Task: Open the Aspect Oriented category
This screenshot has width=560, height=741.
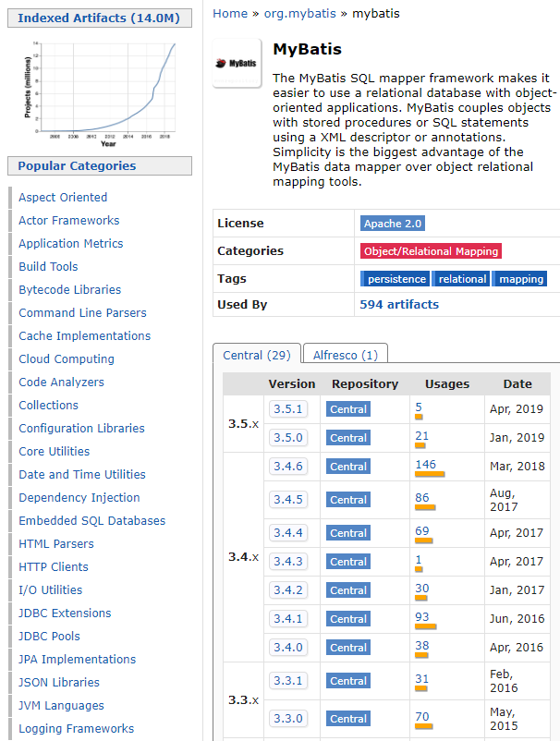Action: [63, 198]
